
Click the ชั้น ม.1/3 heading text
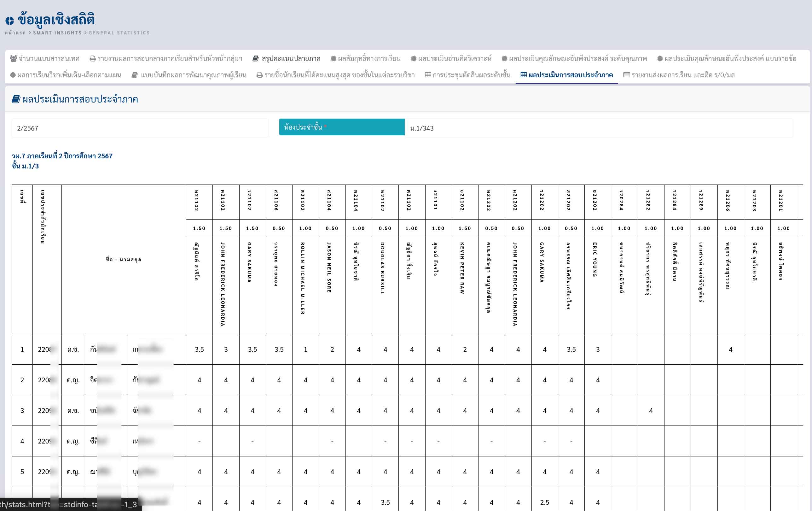coord(25,166)
